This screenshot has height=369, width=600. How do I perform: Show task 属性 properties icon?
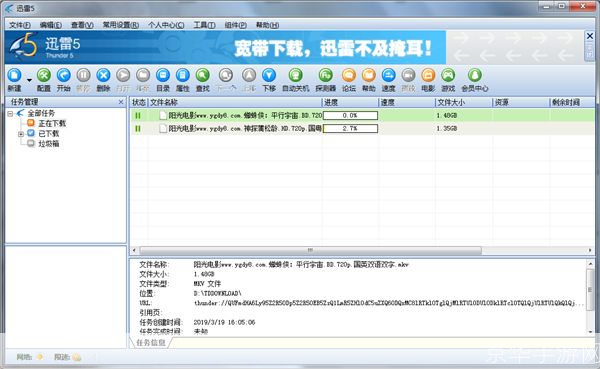(x=183, y=75)
